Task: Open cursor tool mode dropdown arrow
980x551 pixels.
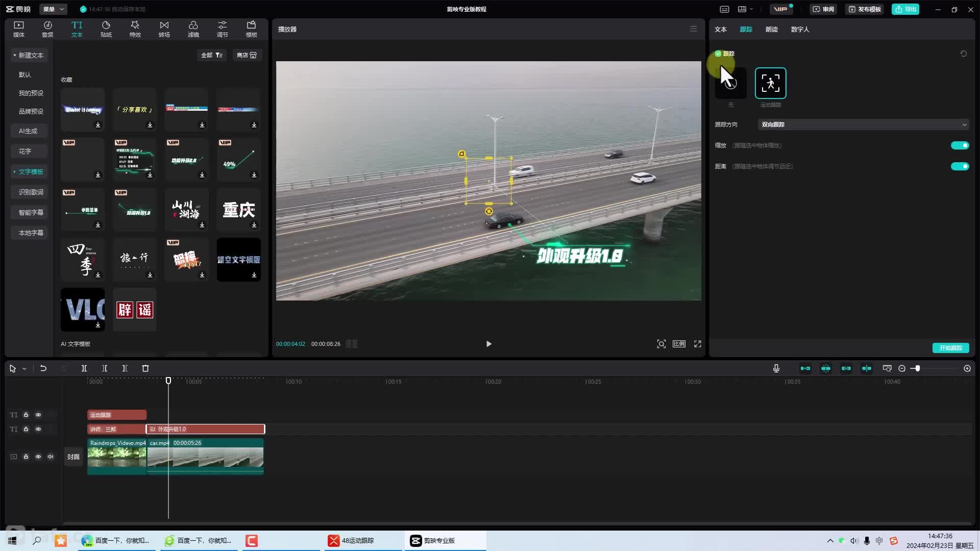Action: (24, 368)
